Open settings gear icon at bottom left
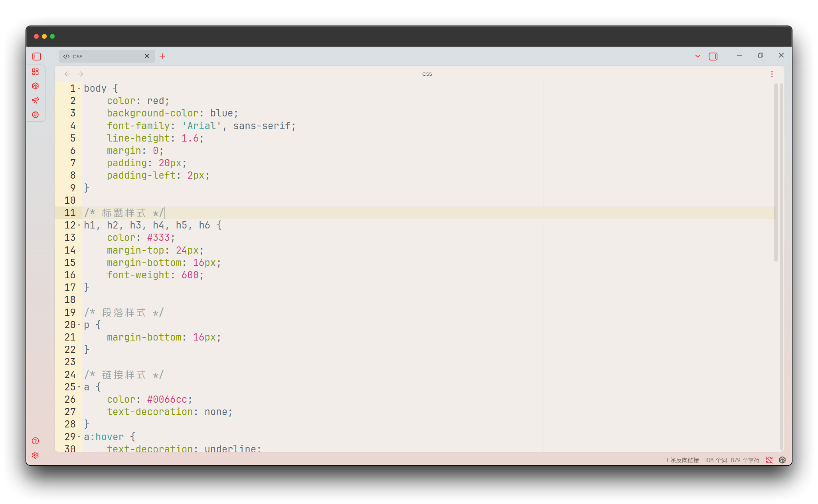The width and height of the screenshot is (818, 504). tap(36, 455)
